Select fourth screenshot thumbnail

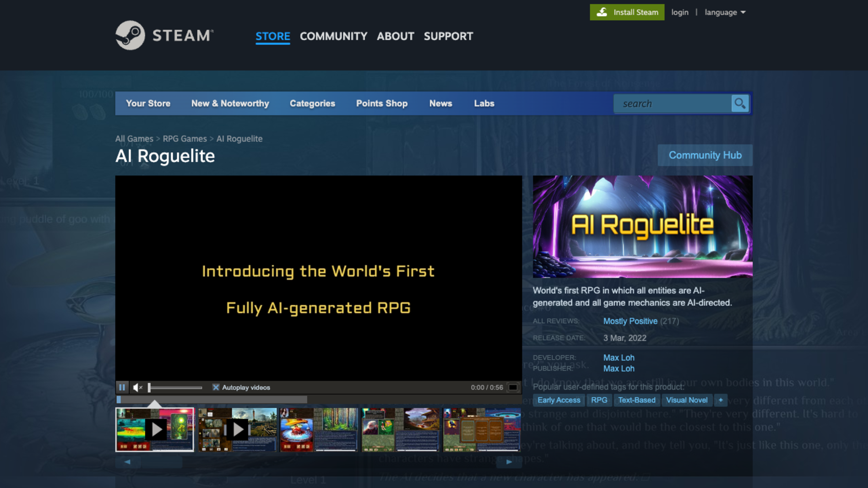point(400,429)
